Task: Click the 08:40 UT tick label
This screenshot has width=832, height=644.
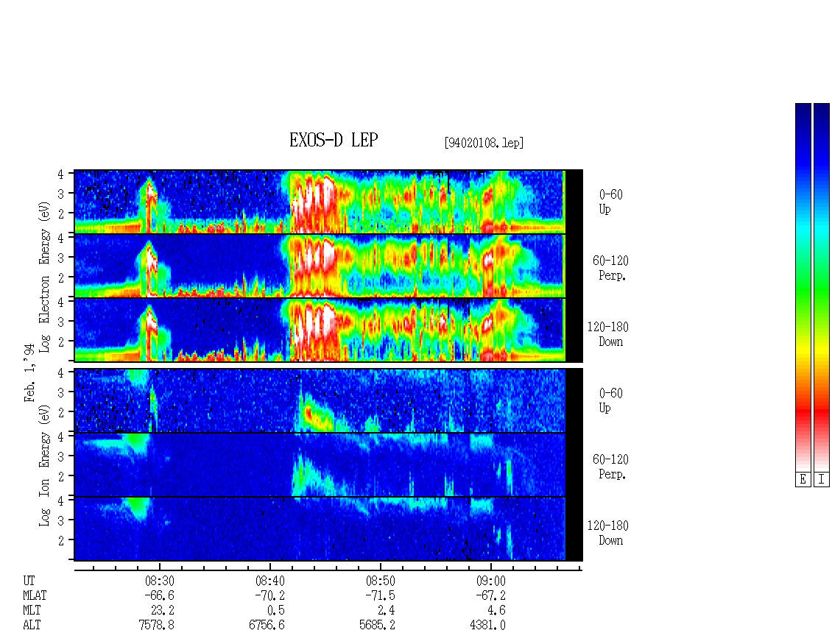Action: pos(270,581)
